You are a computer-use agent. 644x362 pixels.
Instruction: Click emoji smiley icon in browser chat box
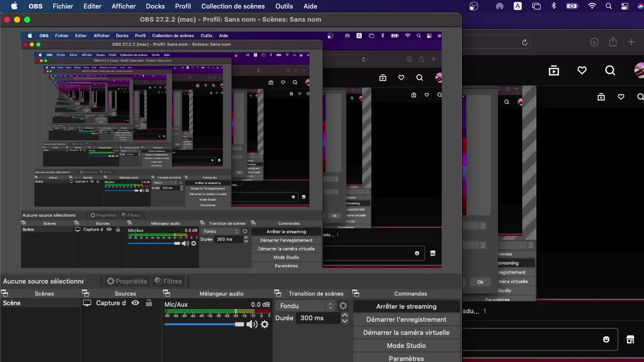[606, 339]
